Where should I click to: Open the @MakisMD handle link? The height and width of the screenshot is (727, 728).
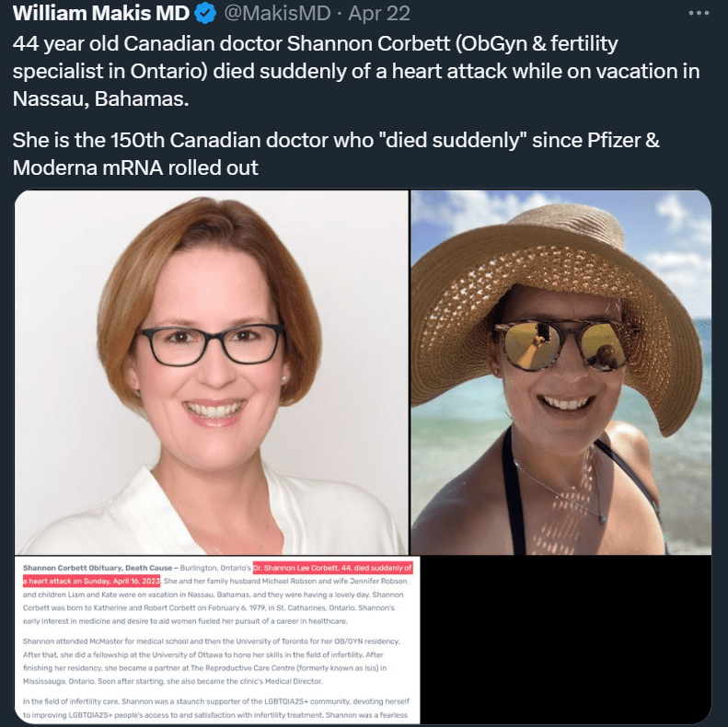point(277,14)
